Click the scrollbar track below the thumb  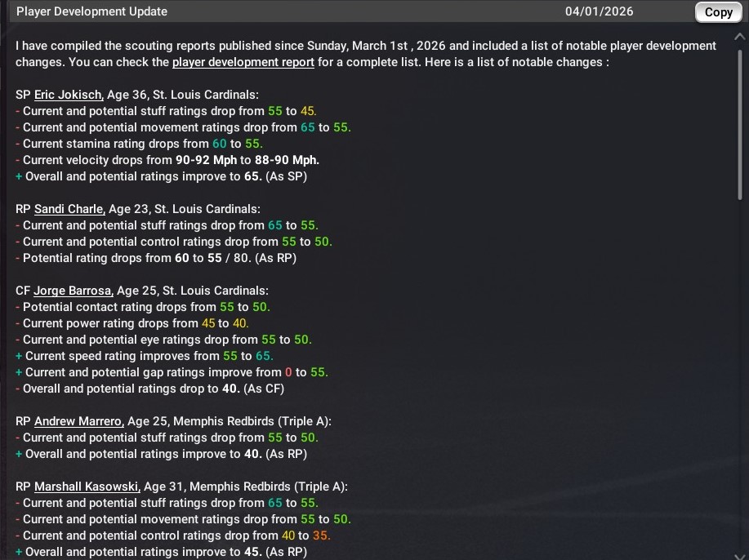(742, 367)
